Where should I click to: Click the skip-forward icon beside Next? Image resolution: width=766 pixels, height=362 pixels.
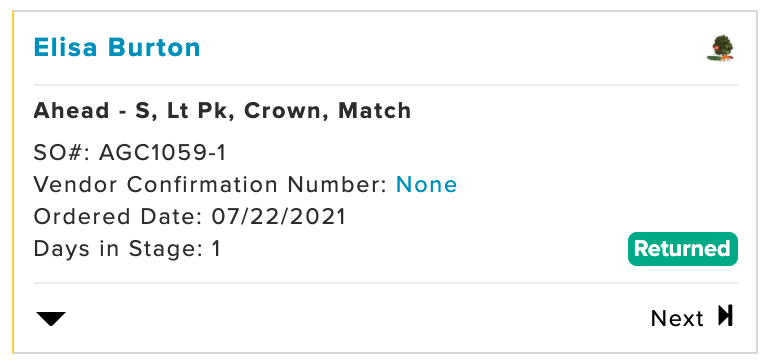[725, 316]
